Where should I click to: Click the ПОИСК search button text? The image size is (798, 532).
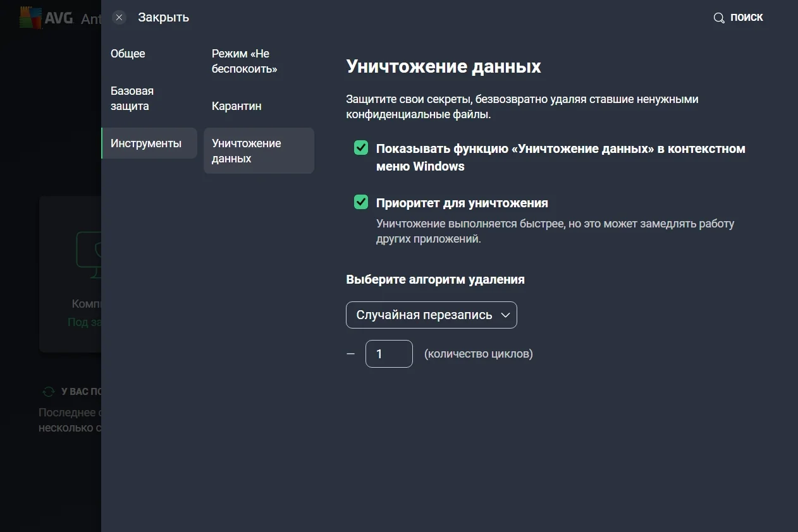[x=746, y=18]
